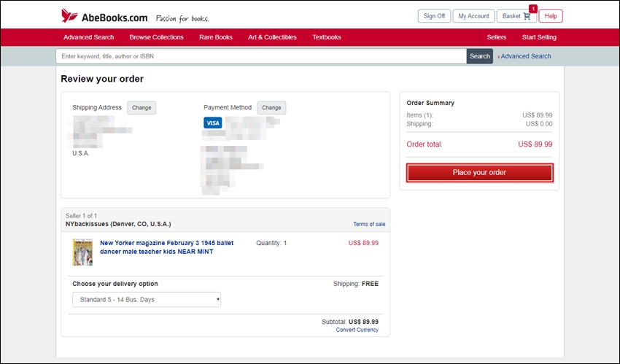This screenshot has height=364, width=620.
Task: Click the Order Summary heading
Action: coord(430,103)
